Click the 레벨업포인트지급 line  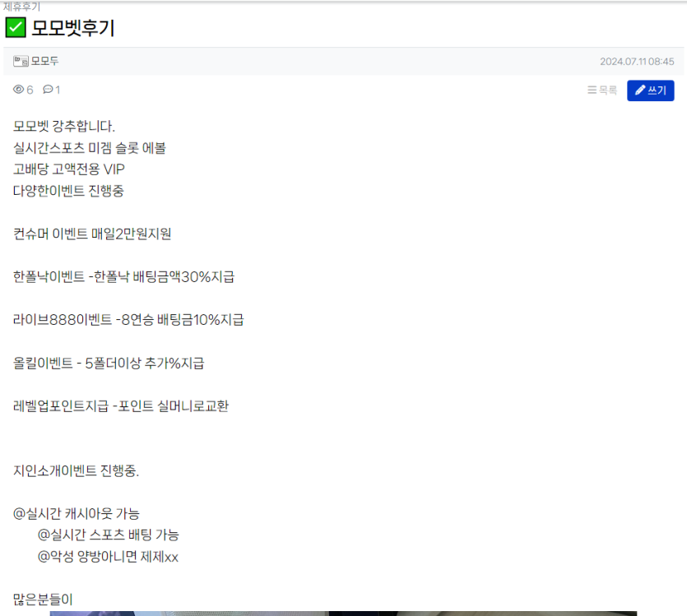coord(121,405)
